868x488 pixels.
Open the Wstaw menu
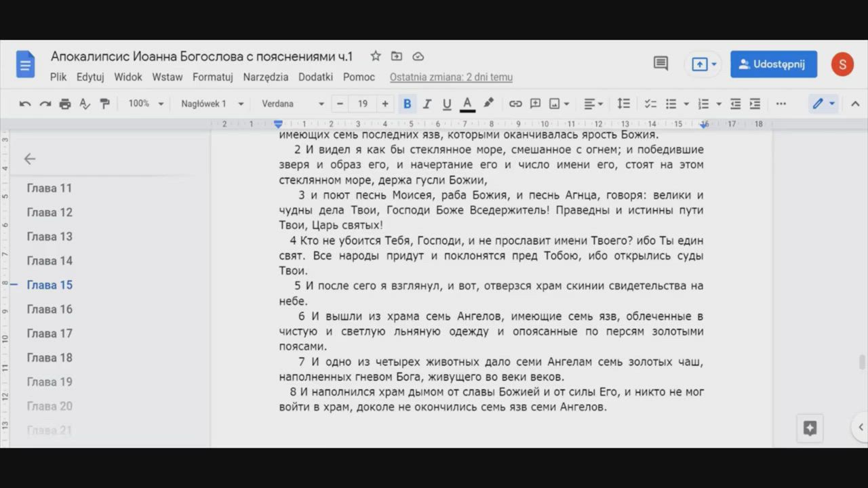pyautogui.click(x=167, y=77)
